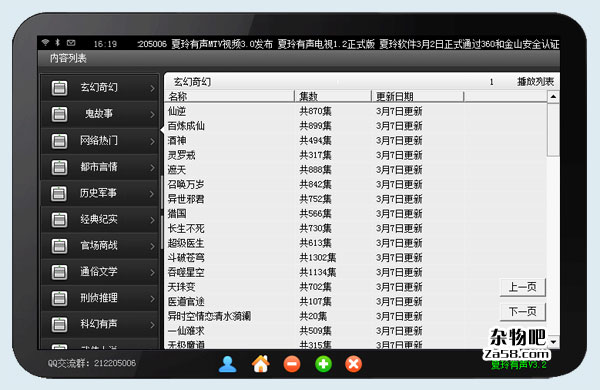Click the red X close icon
Image resolution: width=600 pixels, height=390 pixels.
click(354, 364)
